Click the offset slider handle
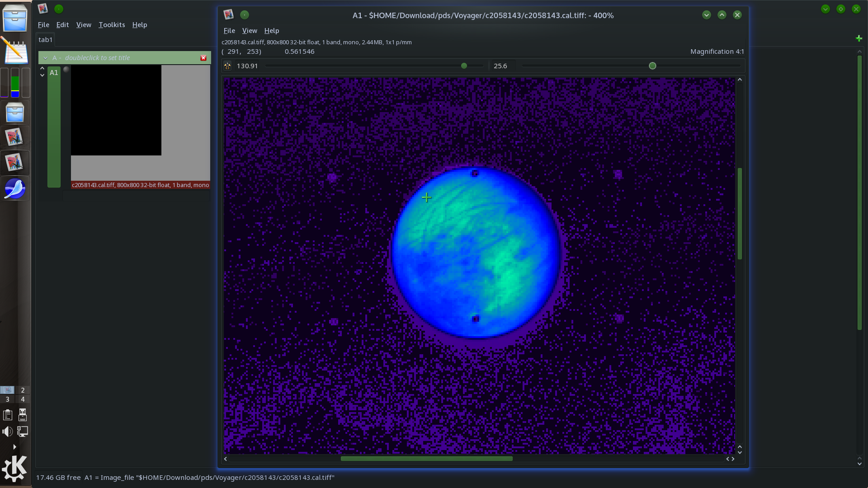 coord(652,66)
